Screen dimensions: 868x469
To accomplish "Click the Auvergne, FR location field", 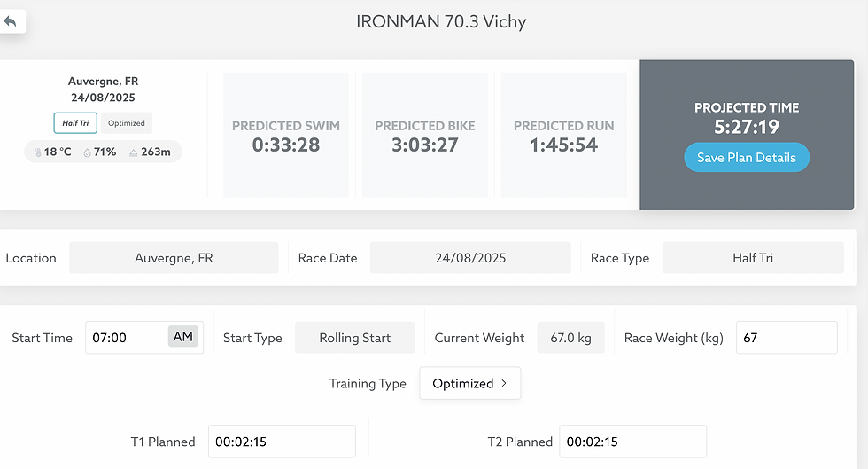I will pos(174,258).
